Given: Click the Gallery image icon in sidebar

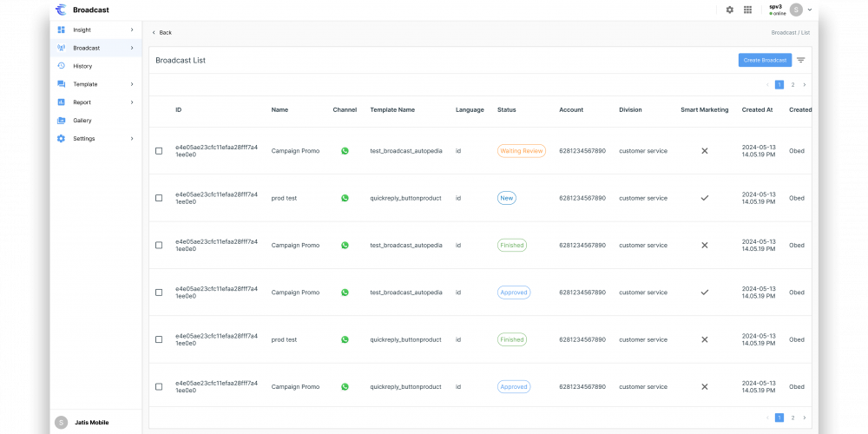Looking at the screenshot, I should (62, 121).
